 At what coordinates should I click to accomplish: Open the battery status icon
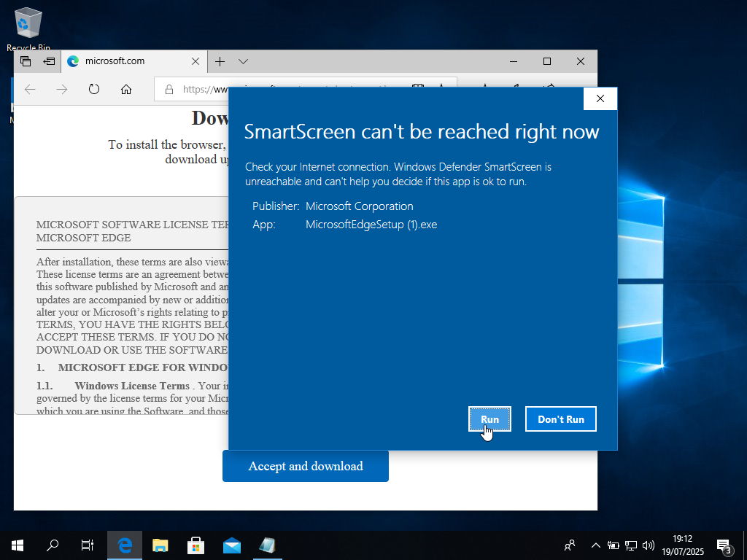[614, 545]
